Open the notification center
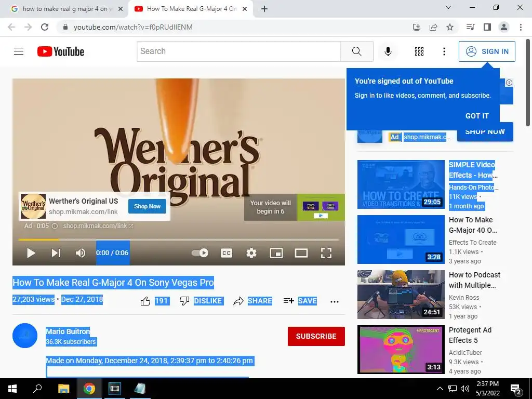Image resolution: width=532 pixels, height=399 pixels. [x=516, y=389]
